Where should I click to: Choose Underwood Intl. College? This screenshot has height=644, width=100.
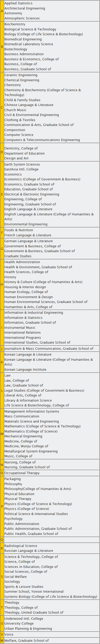tap(24, 619)
